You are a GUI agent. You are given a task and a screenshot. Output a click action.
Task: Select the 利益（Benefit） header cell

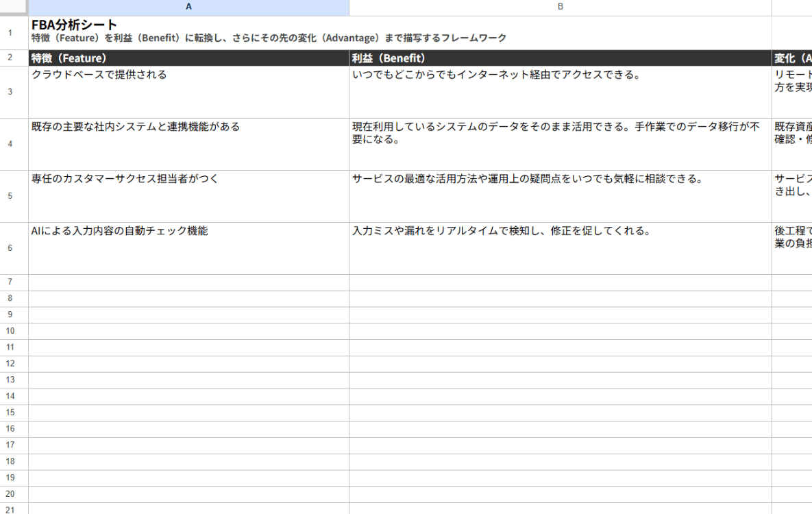tap(560, 58)
